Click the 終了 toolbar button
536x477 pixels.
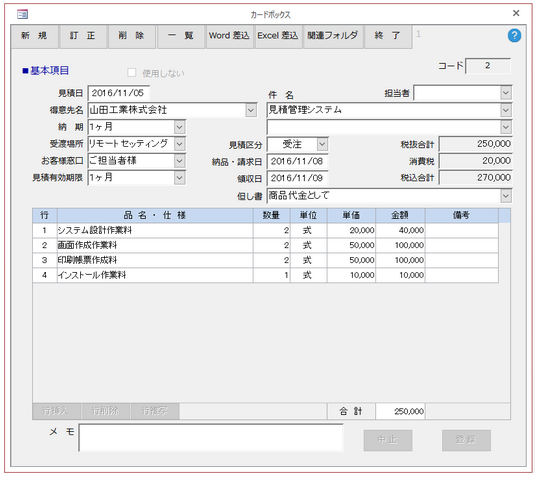388,36
